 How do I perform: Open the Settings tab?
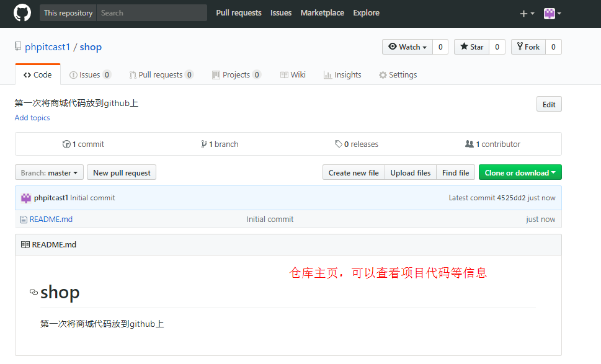(x=398, y=75)
